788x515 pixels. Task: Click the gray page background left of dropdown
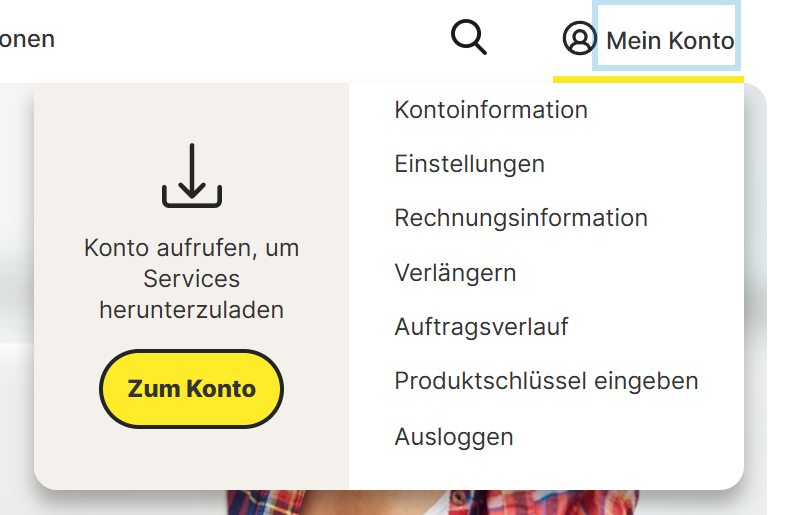(x=15, y=300)
